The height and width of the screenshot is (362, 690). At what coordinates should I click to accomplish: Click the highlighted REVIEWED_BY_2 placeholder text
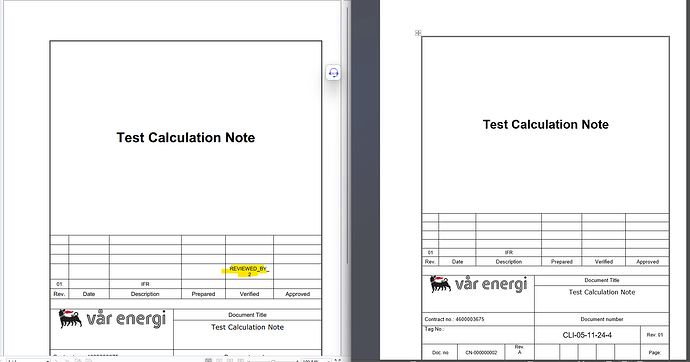click(x=249, y=271)
